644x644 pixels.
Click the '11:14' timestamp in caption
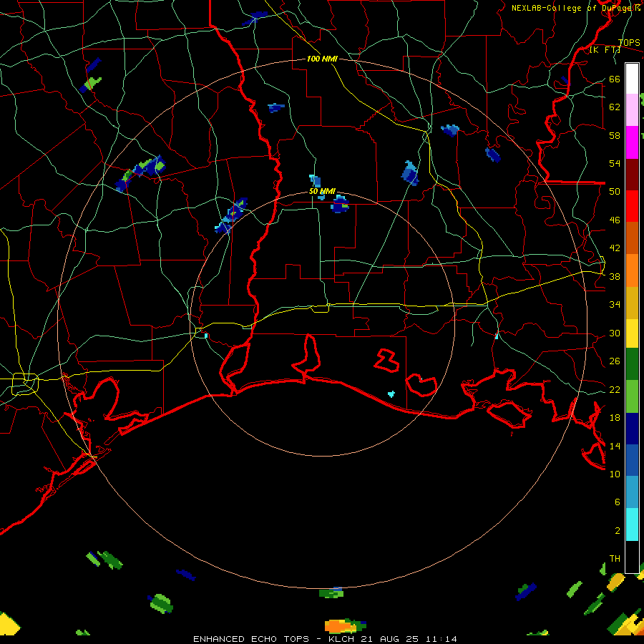(x=441, y=639)
